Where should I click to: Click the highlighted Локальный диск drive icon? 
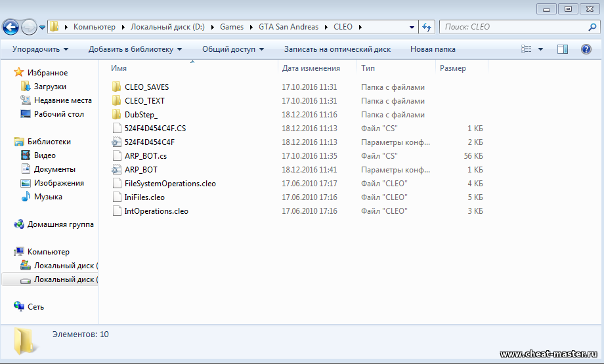(26, 280)
